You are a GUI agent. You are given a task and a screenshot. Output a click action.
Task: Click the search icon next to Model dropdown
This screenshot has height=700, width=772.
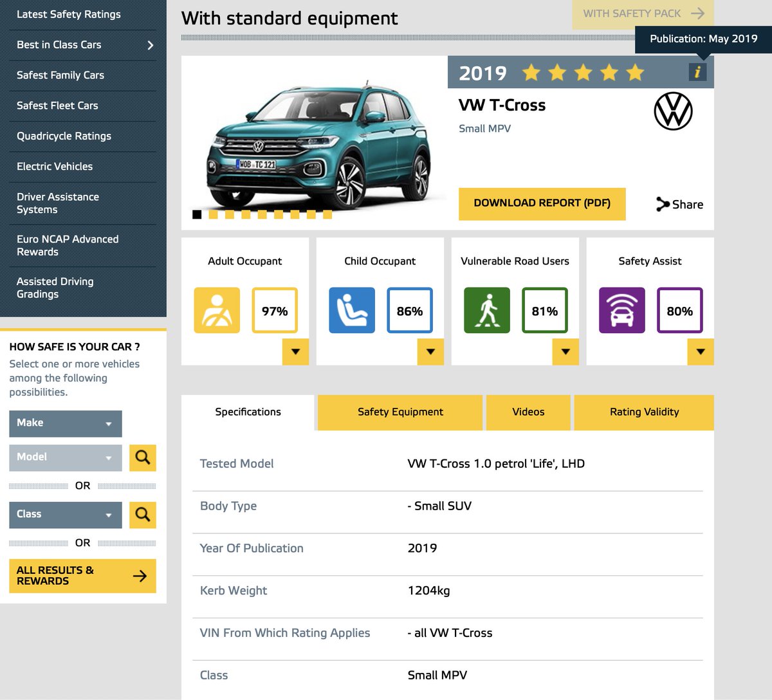coord(143,457)
